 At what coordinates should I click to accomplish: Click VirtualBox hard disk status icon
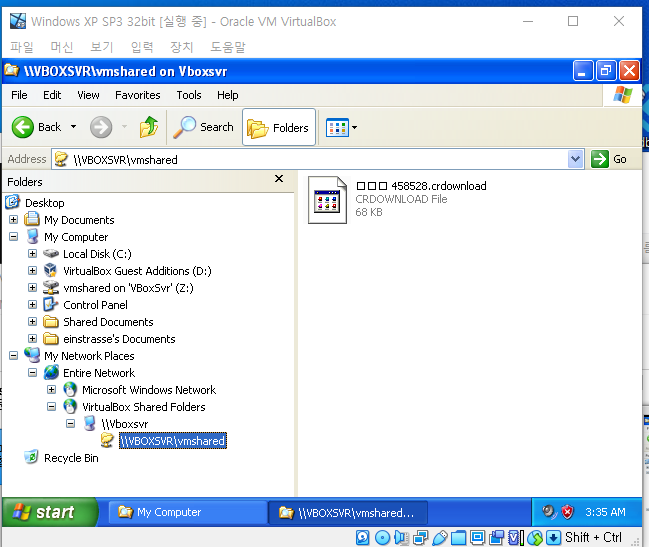coord(363,537)
